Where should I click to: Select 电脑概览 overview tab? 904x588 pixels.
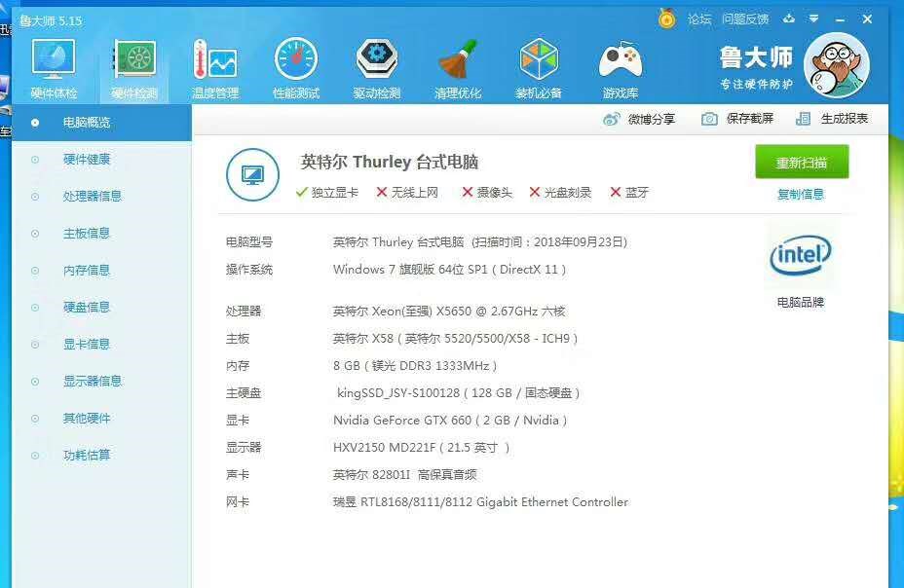(x=101, y=123)
